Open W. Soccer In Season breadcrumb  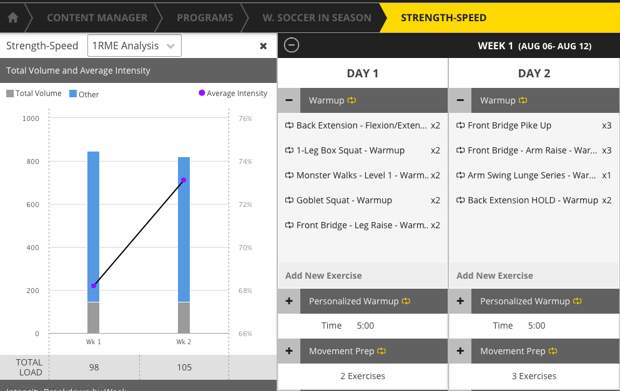[317, 18]
